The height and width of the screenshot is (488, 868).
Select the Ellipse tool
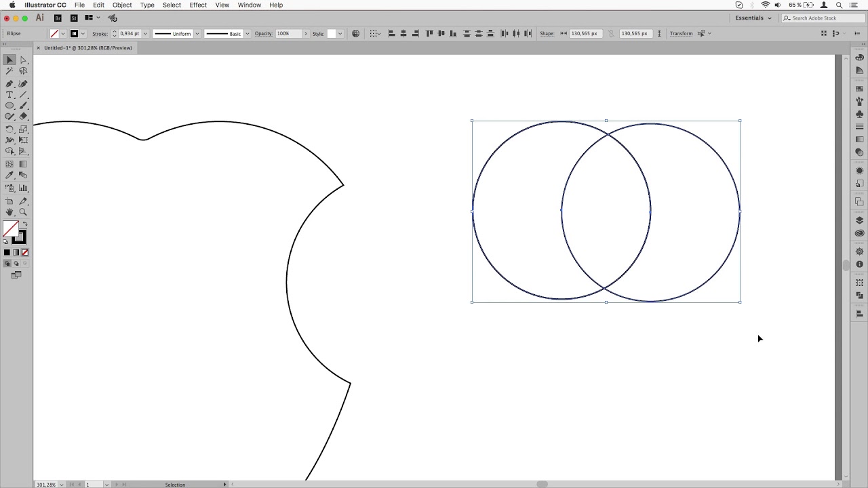click(x=9, y=106)
